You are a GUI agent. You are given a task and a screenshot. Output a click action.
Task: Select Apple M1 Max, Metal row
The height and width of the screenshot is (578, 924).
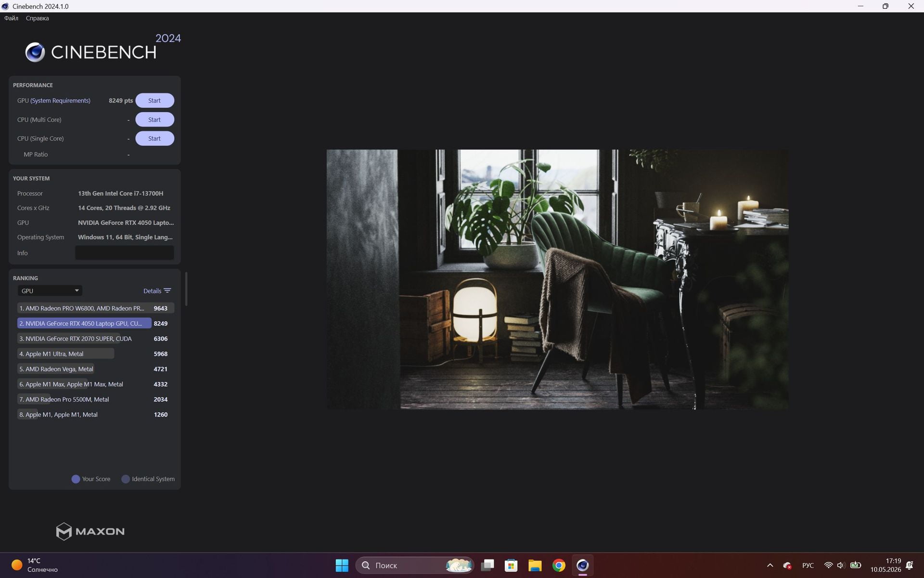click(x=95, y=384)
